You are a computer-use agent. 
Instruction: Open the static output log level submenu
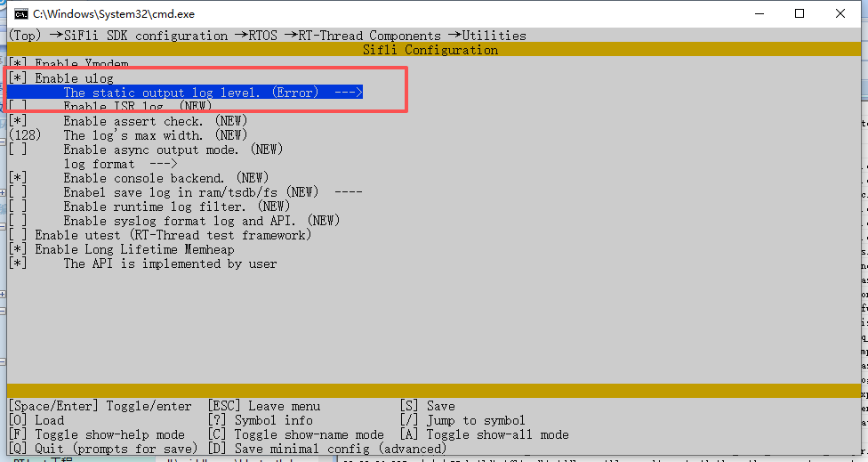212,93
